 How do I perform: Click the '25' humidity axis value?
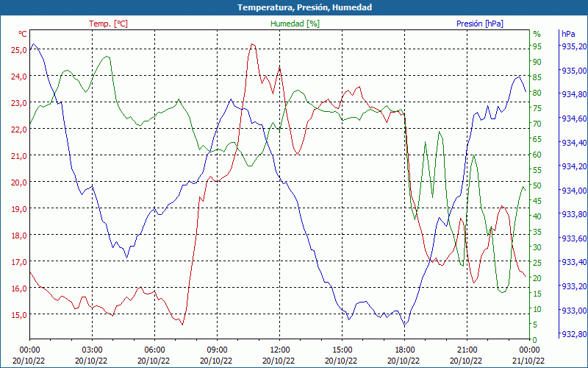537,263
